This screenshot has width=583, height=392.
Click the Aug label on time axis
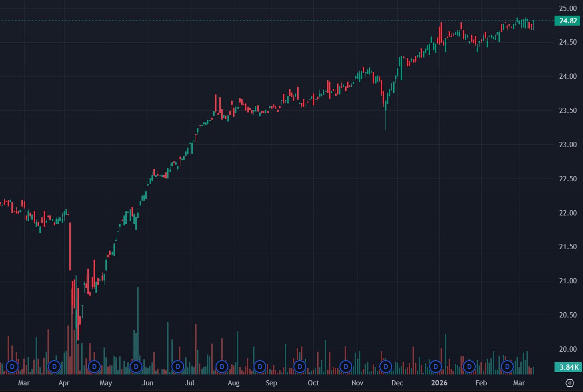(x=233, y=383)
